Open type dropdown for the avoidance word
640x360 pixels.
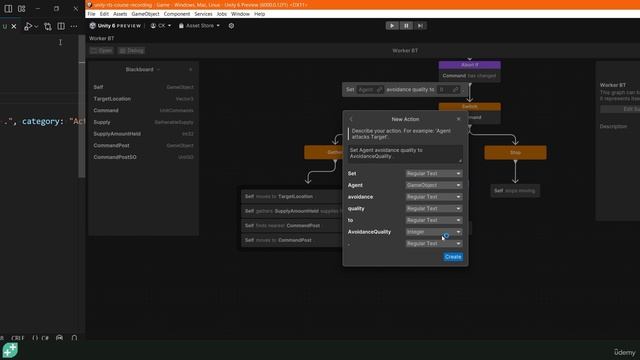click(x=434, y=197)
